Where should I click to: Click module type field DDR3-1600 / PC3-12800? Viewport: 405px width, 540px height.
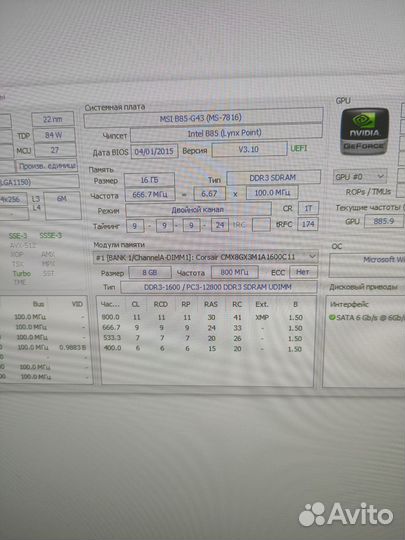(219, 287)
